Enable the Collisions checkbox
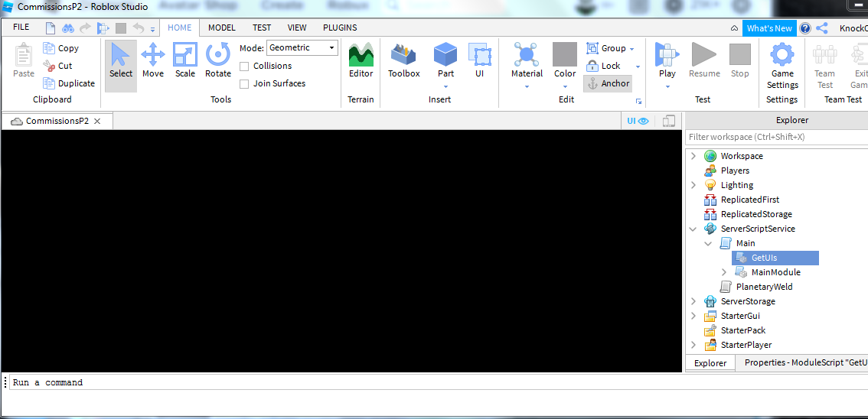The image size is (868, 419). point(243,67)
